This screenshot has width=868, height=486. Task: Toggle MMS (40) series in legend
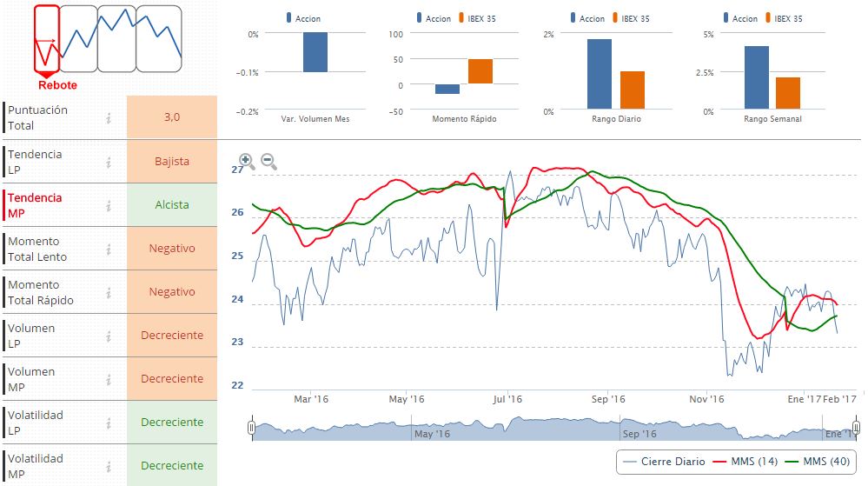click(818, 462)
